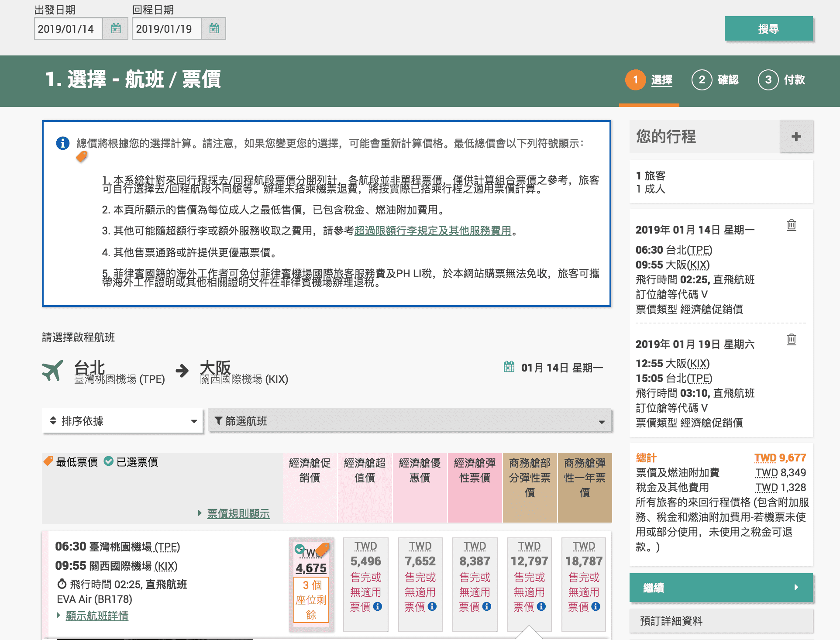Open 預訂詳細資料 booking details

721,621
